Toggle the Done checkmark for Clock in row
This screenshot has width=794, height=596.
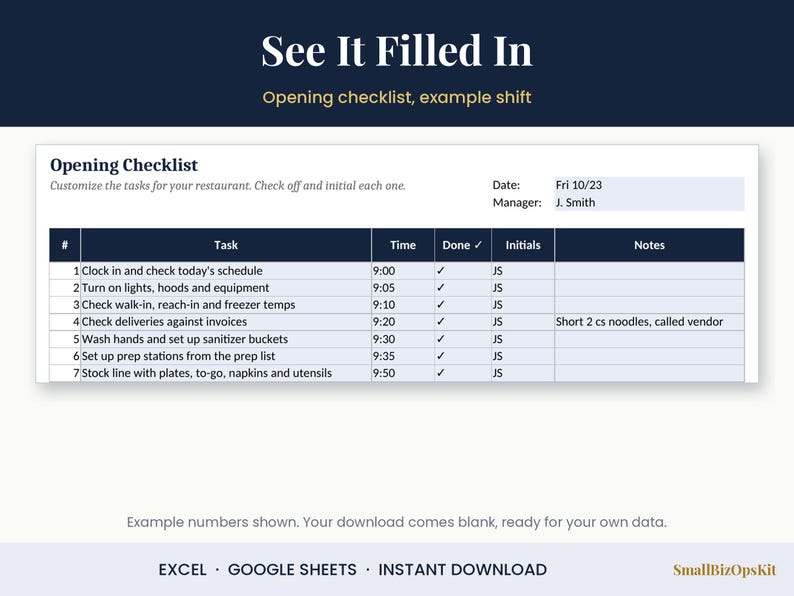(x=462, y=271)
